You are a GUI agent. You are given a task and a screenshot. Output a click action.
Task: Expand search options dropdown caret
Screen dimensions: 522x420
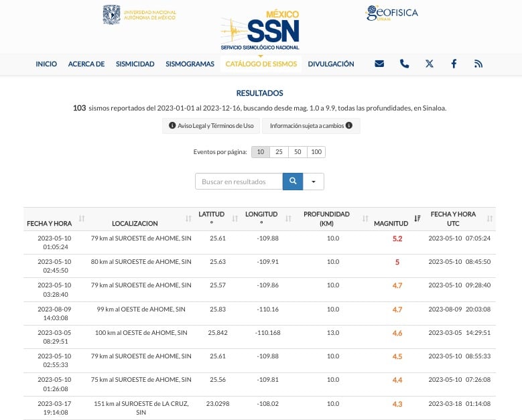pyautogui.click(x=313, y=182)
